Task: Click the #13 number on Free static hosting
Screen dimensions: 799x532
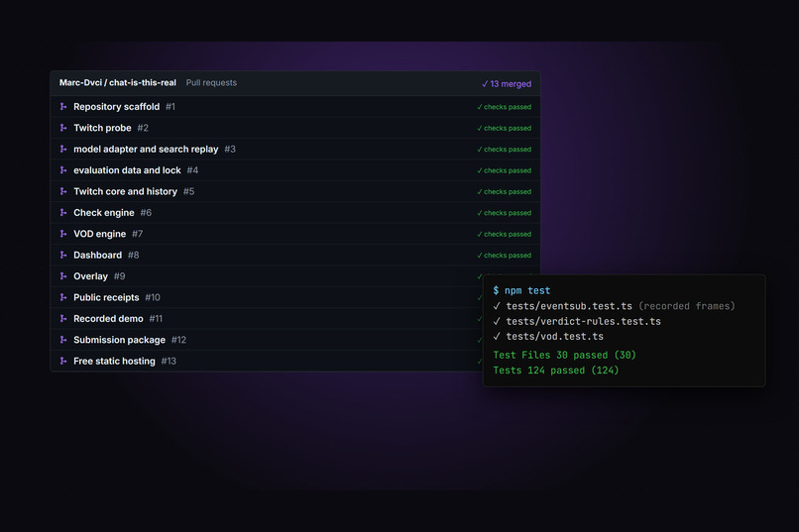Action: pos(169,361)
